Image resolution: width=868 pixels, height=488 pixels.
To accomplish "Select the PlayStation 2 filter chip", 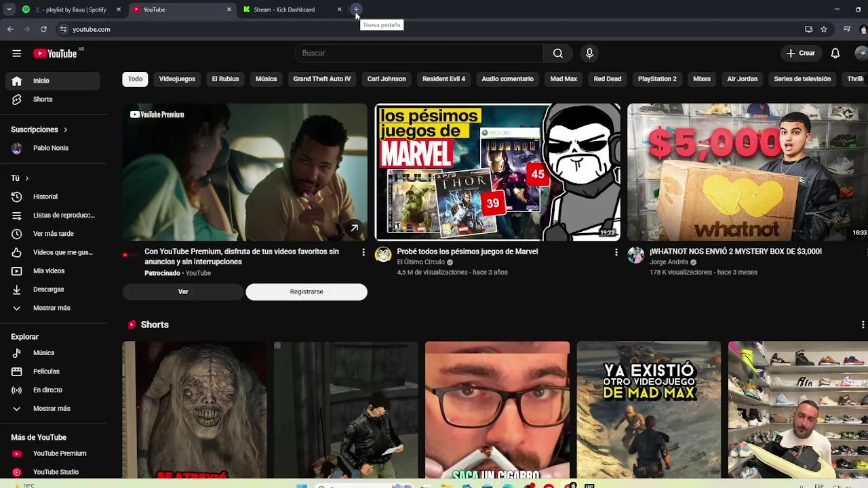I will pyautogui.click(x=657, y=79).
